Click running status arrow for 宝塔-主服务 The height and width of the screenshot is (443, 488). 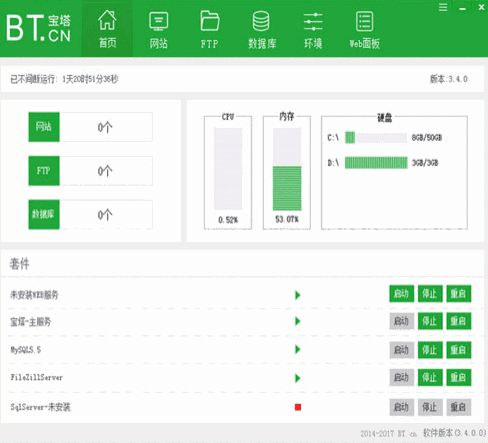tap(298, 321)
